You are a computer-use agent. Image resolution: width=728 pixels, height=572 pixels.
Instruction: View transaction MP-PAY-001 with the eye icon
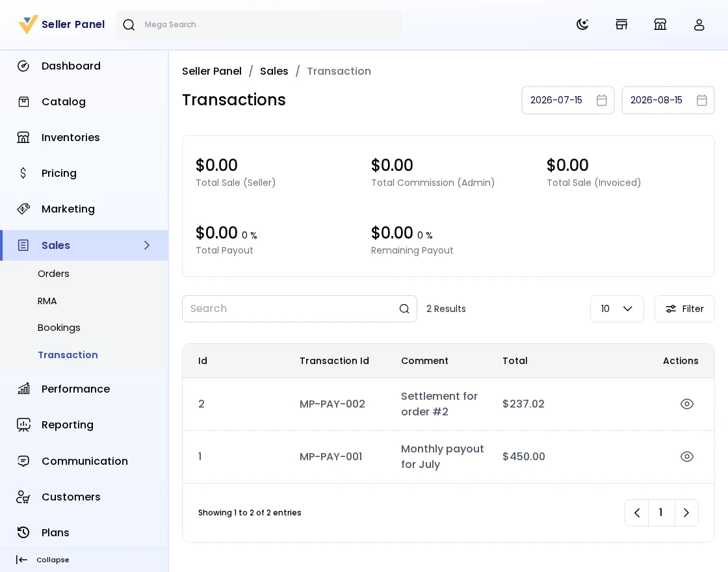(x=686, y=456)
